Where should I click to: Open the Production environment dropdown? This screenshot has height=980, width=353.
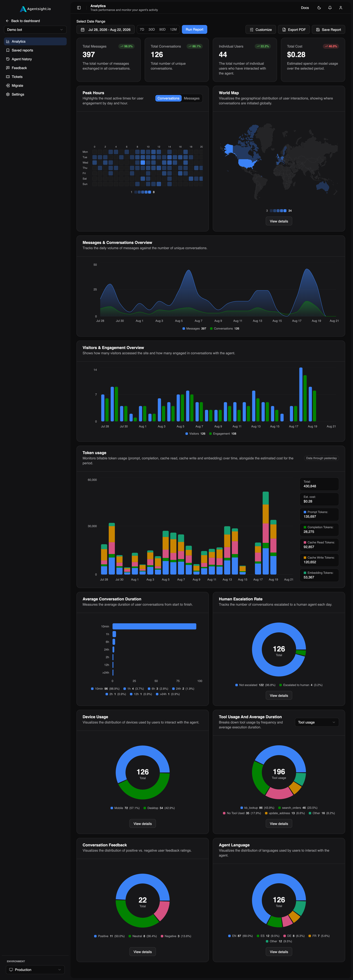pyautogui.click(x=35, y=970)
